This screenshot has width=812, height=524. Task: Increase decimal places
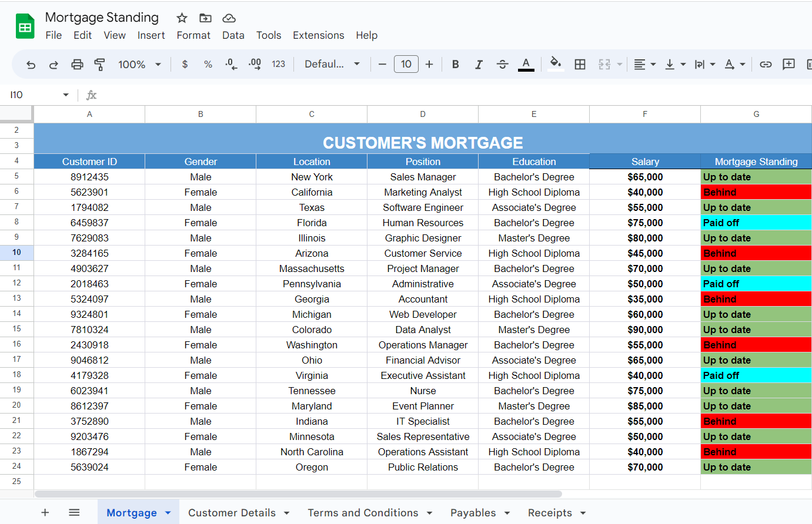click(255, 64)
